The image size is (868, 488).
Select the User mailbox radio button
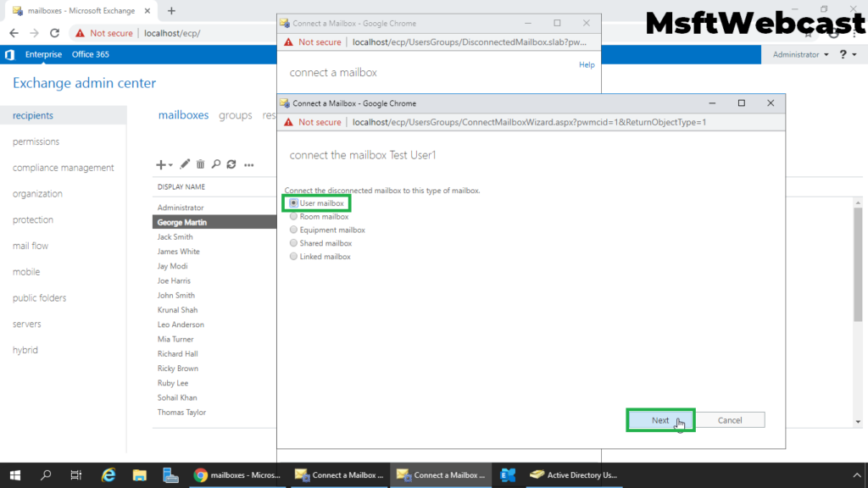293,203
